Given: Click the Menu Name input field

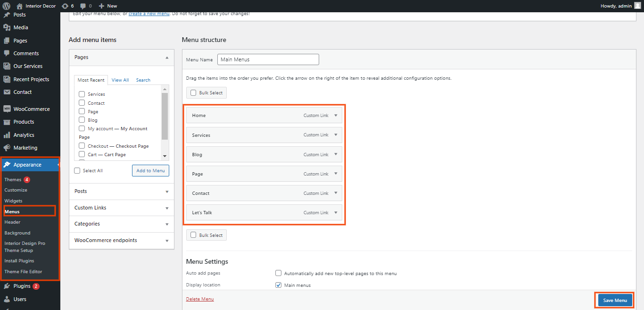Looking at the screenshot, I should [x=268, y=59].
